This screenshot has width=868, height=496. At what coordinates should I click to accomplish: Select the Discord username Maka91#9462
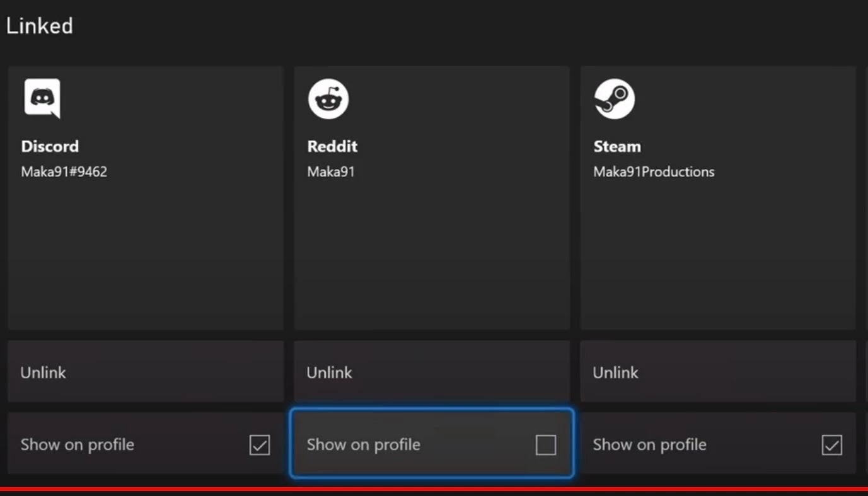tap(64, 171)
